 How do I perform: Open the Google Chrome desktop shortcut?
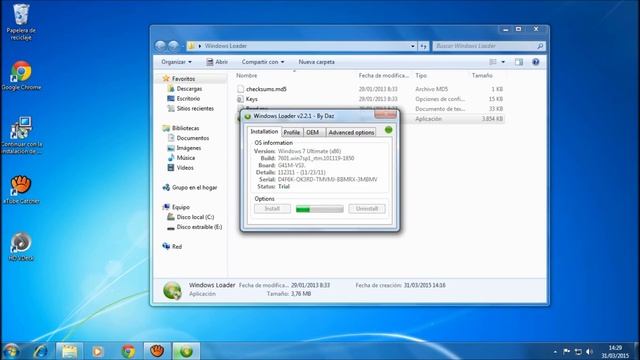[x=21, y=76]
